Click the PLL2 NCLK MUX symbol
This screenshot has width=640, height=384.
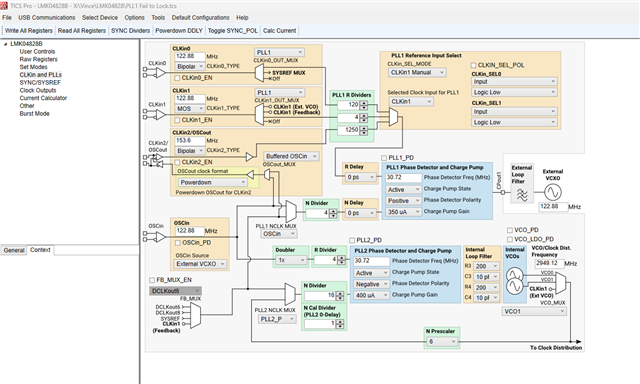tap(290, 294)
